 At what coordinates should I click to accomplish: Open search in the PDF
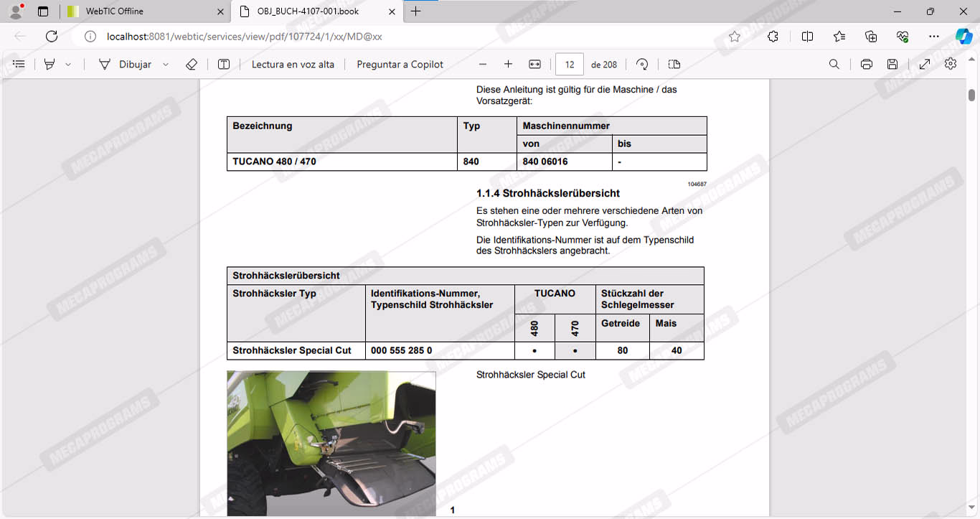(834, 64)
